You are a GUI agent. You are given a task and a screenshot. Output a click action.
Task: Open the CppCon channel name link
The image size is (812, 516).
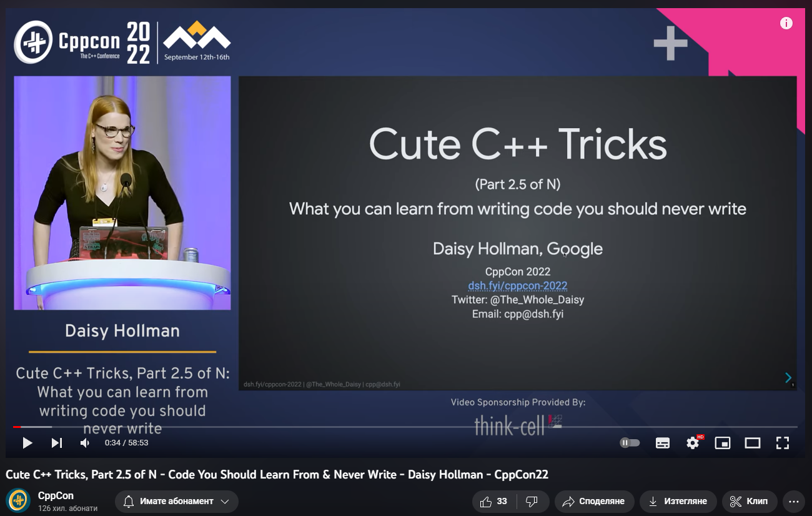(x=56, y=495)
